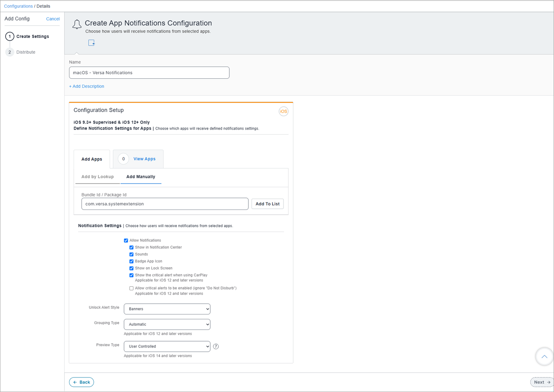The width and height of the screenshot is (554, 392).
Task: Toggle critical alert when using CarPlay checkbox
Action: tap(131, 275)
